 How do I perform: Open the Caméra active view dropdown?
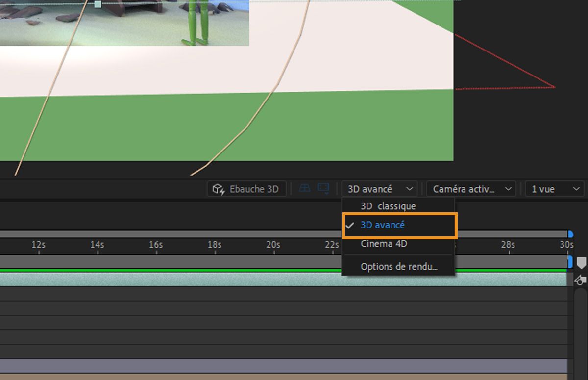coord(471,189)
